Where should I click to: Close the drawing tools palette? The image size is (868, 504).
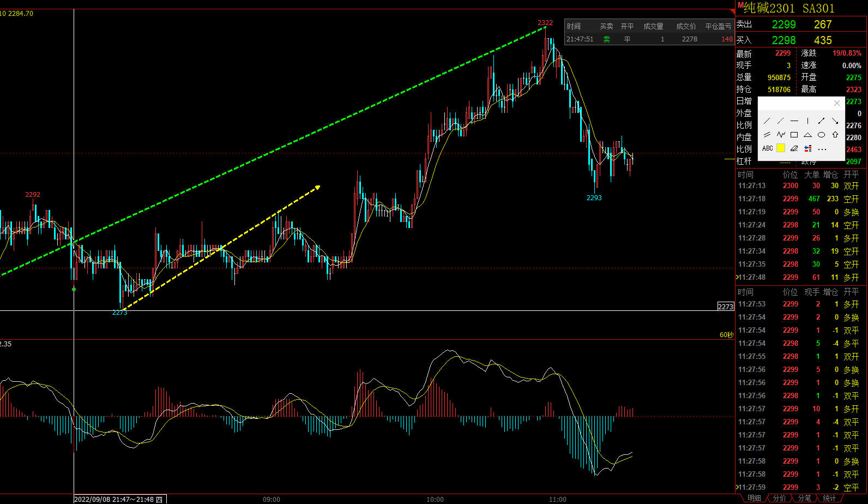point(837,103)
